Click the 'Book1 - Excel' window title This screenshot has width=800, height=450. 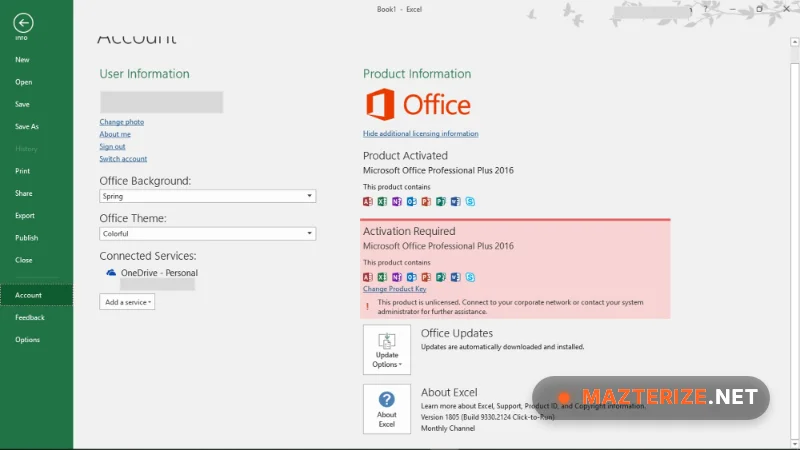click(399, 9)
